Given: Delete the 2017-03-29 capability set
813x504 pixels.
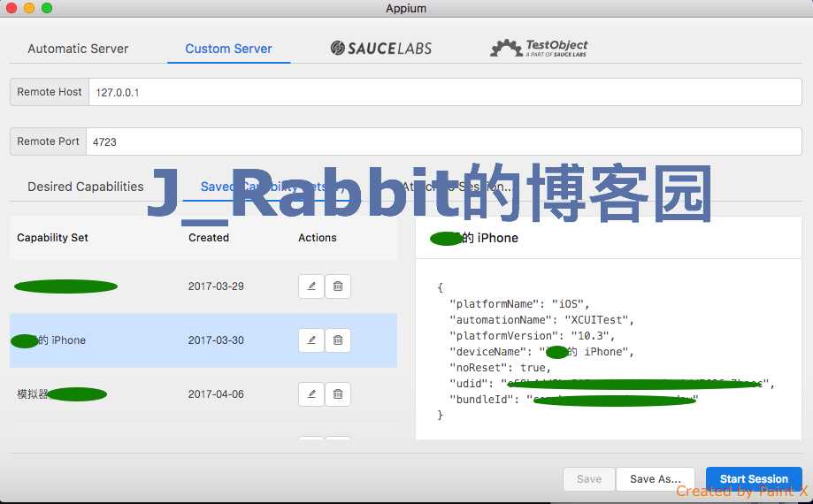Looking at the screenshot, I should pyautogui.click(x=338, y=286).
